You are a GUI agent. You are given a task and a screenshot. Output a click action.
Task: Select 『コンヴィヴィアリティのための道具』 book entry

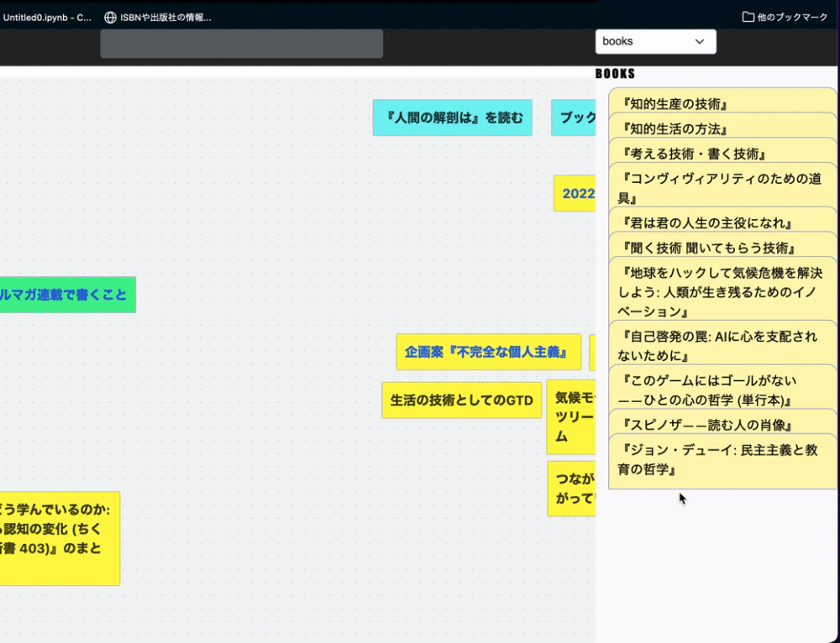[x=721, y=188]
